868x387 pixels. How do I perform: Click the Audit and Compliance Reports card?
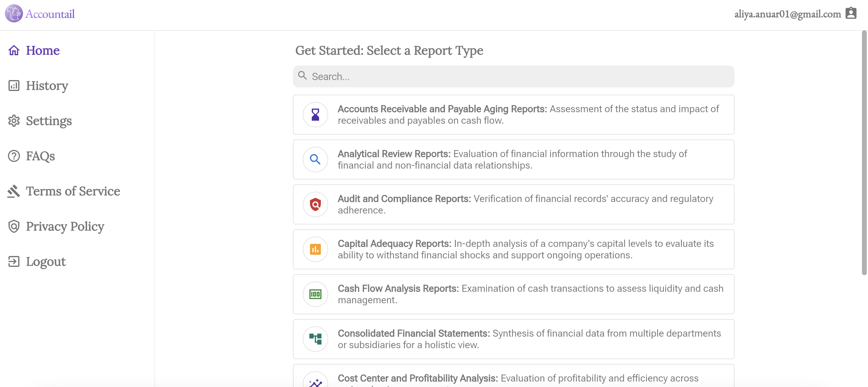click(513, 204)
